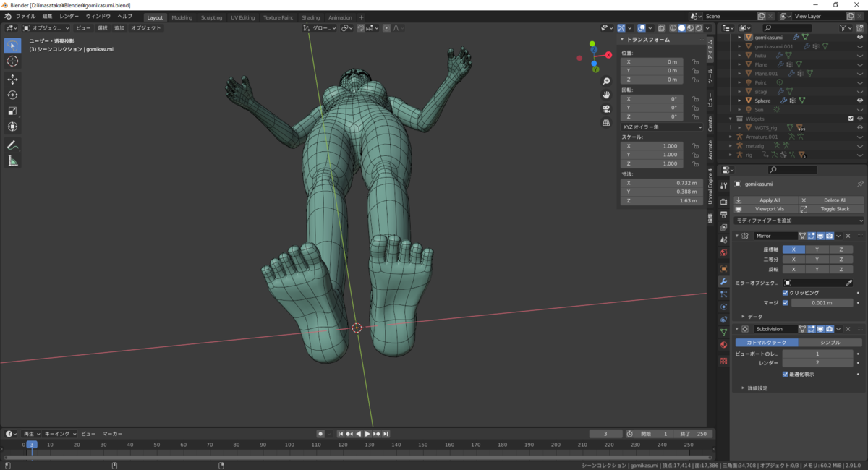Toggle Mirror bisect X button
Viewport: 868px width, 470px height.
coord(793,259)
